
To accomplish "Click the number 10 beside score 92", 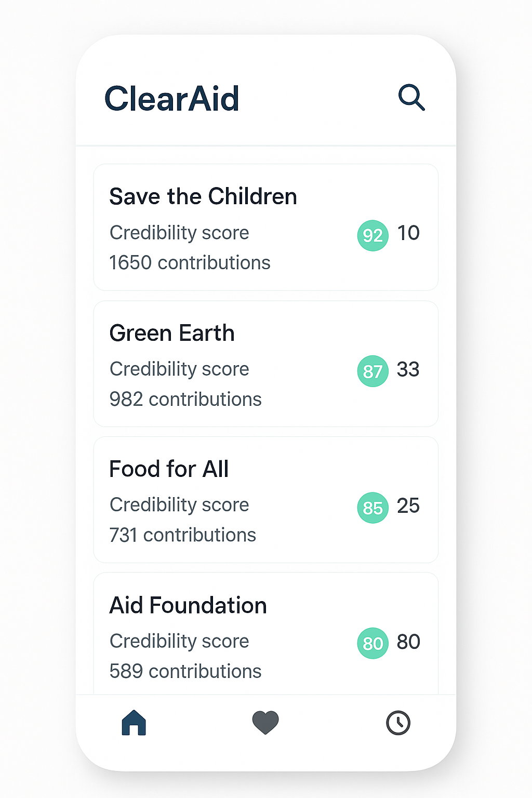I will point(408,233).
